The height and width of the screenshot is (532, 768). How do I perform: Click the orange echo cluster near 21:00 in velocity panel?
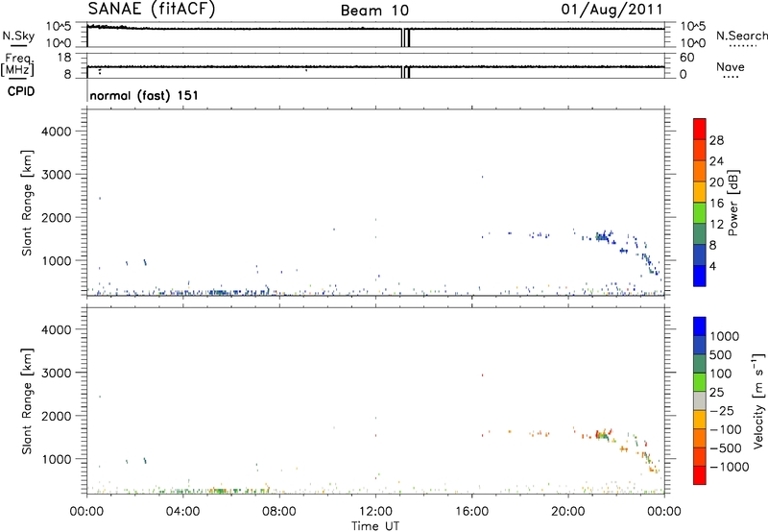[604, 434]
